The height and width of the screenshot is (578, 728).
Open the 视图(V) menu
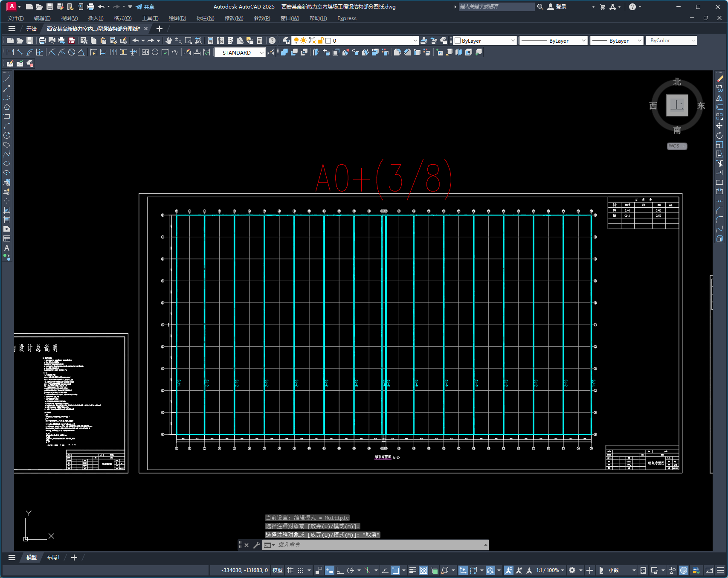pyautogui.click(x=69, y=18)
